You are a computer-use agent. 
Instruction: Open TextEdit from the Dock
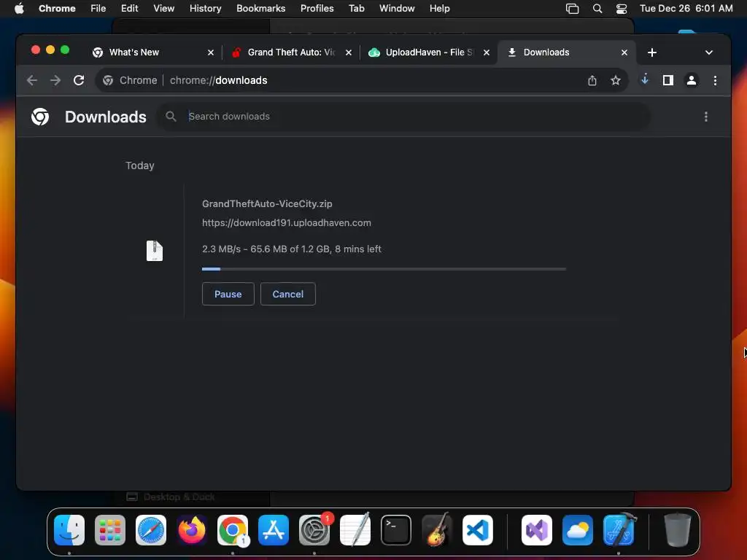pos(355,530)
